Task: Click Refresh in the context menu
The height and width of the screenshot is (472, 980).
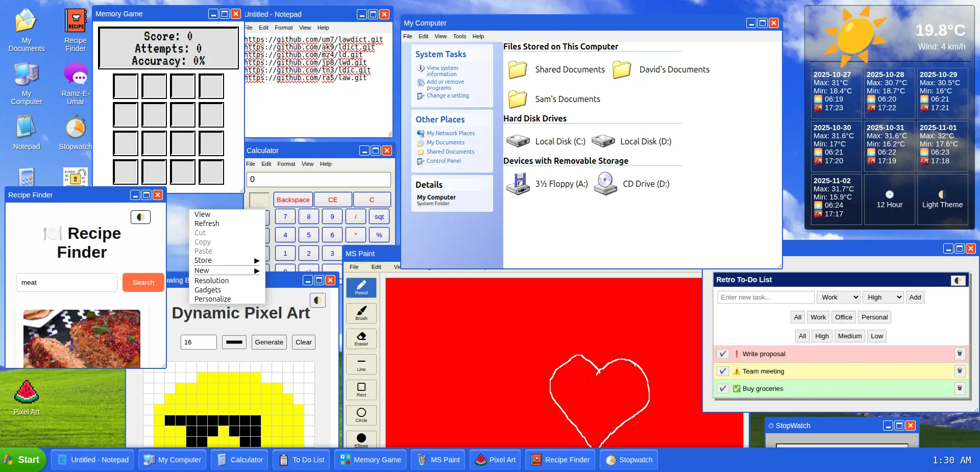Action: (x=207, y=223)
